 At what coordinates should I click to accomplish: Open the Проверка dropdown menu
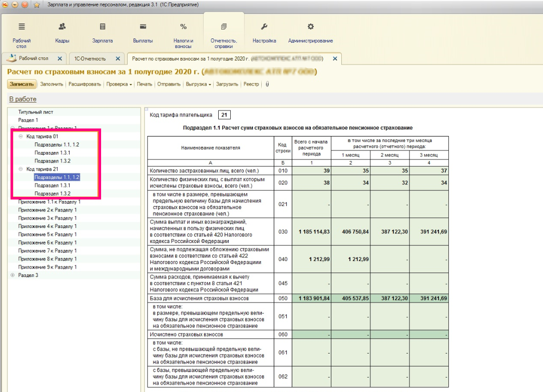tap(119, 84)
